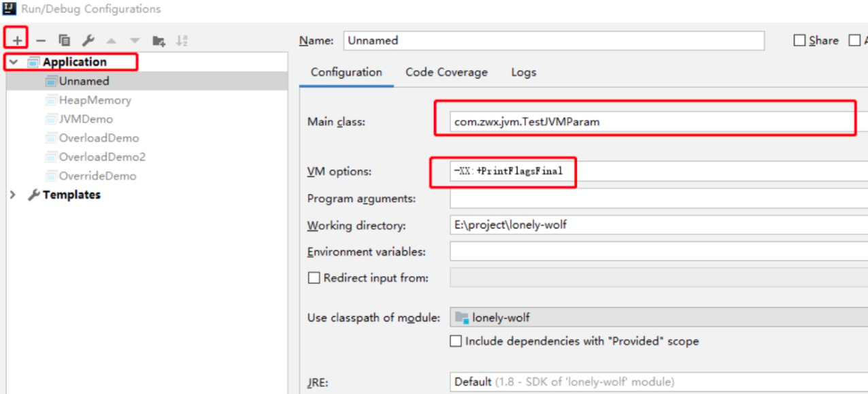Click the Main class label
The width and height of the screenshot is (868, 394).
(x=336, y=122)
